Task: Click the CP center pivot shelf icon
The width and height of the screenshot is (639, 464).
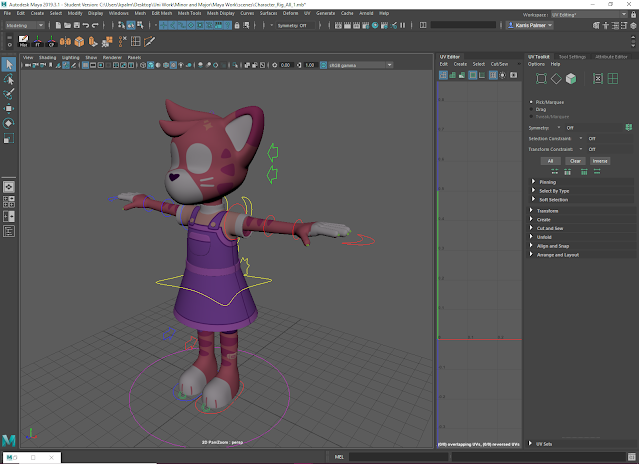Action: pyautogui.click(x=51, y=41)
